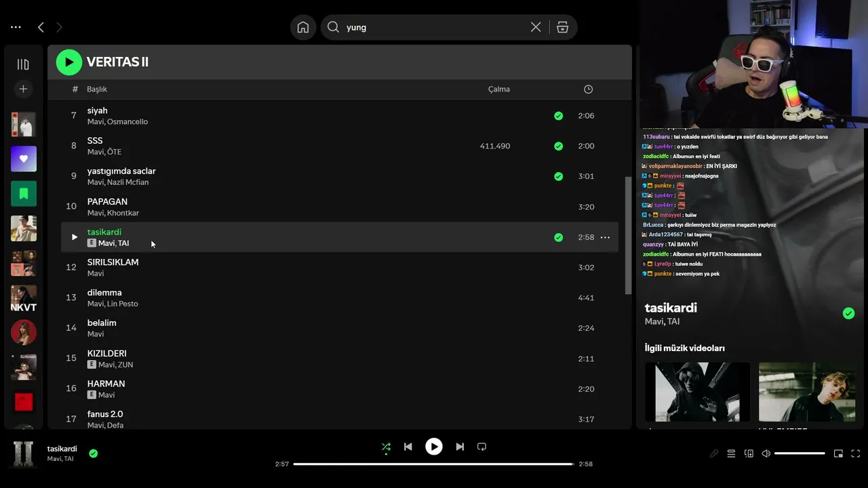Toggle saved checkmark in bottom player bar
The width and height of the screenshot is (868, 488).
94,453
